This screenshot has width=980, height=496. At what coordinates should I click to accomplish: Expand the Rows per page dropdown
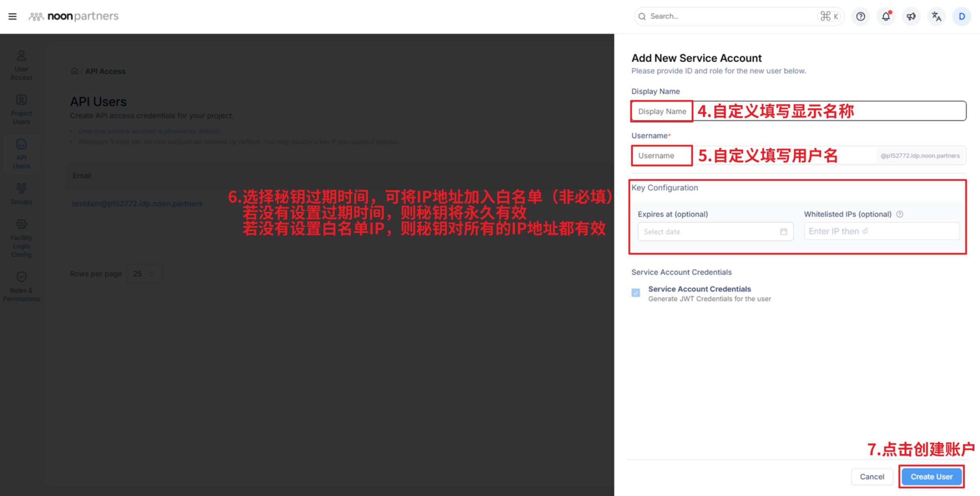[x=144, y=274]
